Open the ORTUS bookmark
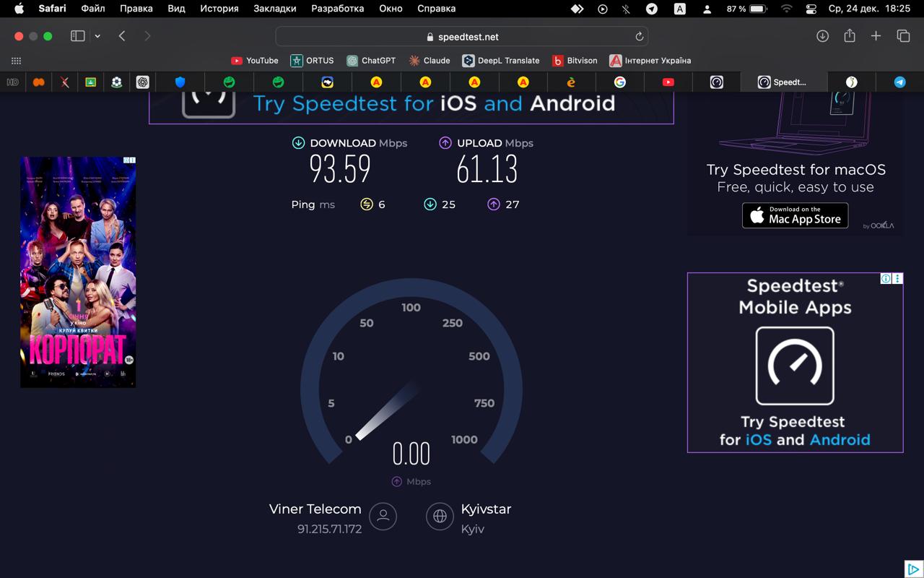 point(312,61)
